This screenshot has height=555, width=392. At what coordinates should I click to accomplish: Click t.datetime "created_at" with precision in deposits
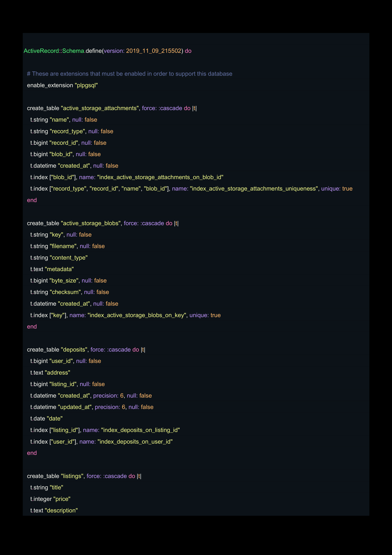coord(91,396)
